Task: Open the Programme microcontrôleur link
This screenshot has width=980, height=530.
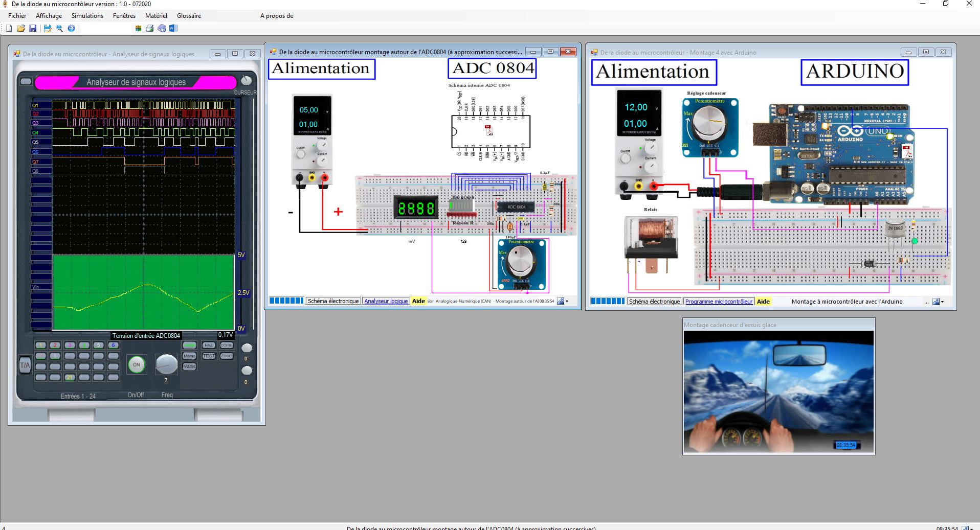Action: [718, 302]
